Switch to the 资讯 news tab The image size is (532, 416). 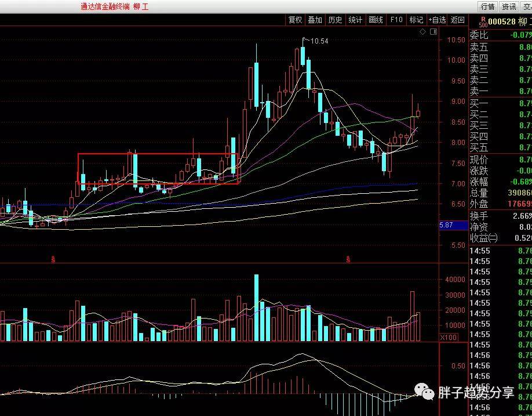(x=509, y=6)
